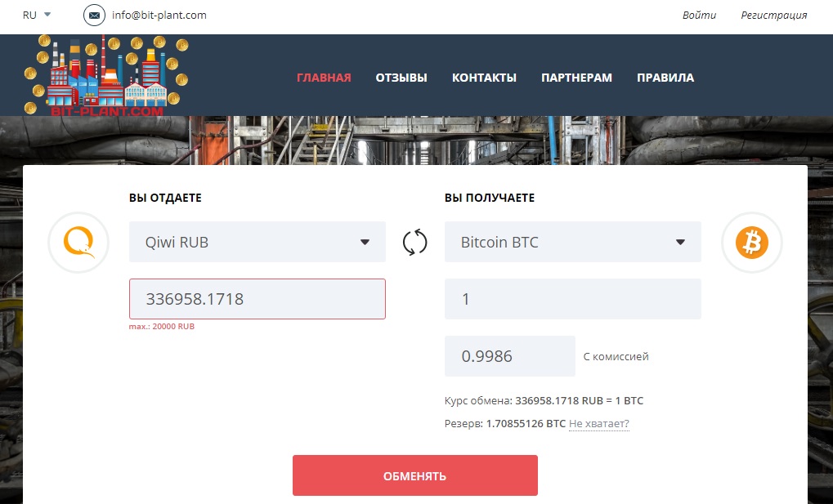Click the 'Не хватает?' reserve link
This screenshot has width=833, height=504.
tap(599, 424)
